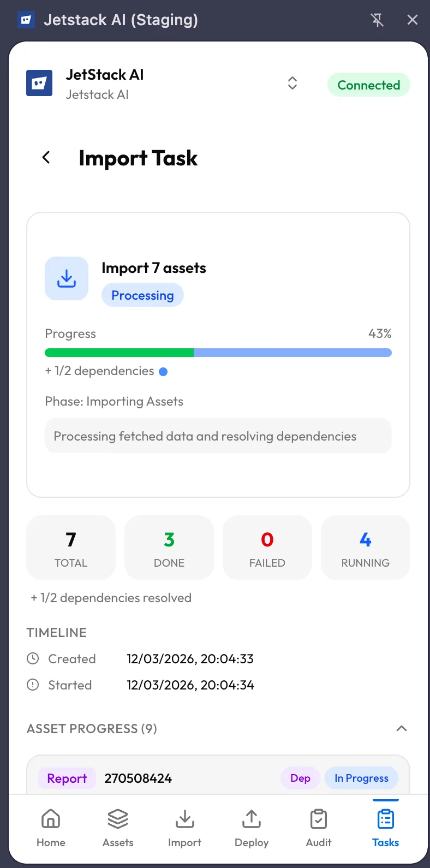The width and height of the screenshot is (430, 868).
Task: Switch to the Home tab
Action: (50, 828)
